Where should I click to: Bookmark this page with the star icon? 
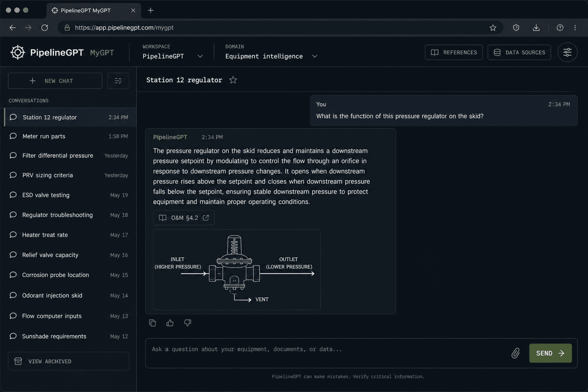tap(493, 28)
